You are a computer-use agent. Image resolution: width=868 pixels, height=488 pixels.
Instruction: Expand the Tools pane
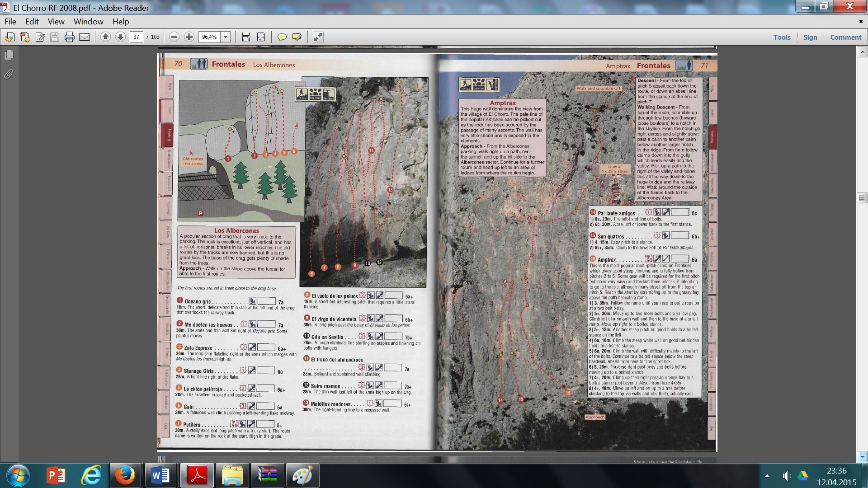[782, 37]
